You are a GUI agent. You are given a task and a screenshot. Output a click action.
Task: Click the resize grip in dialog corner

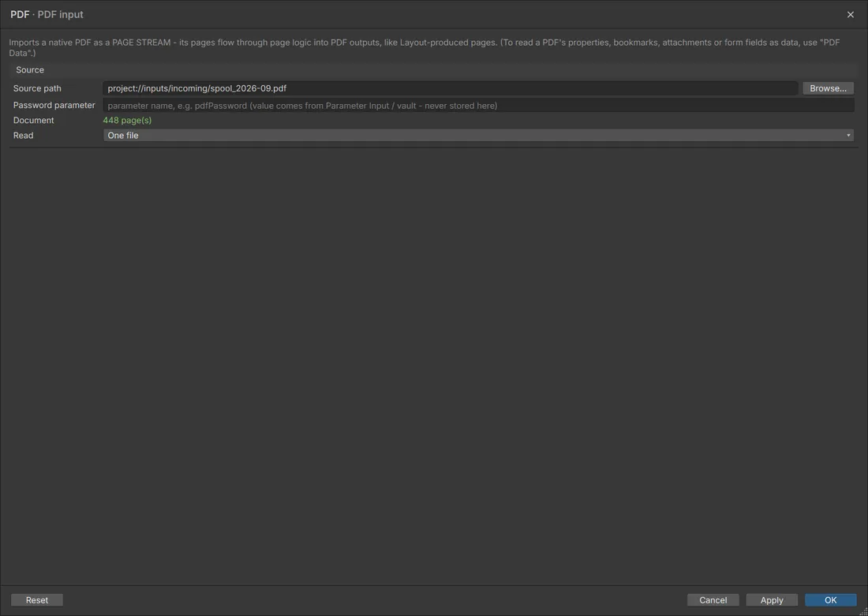864,612
